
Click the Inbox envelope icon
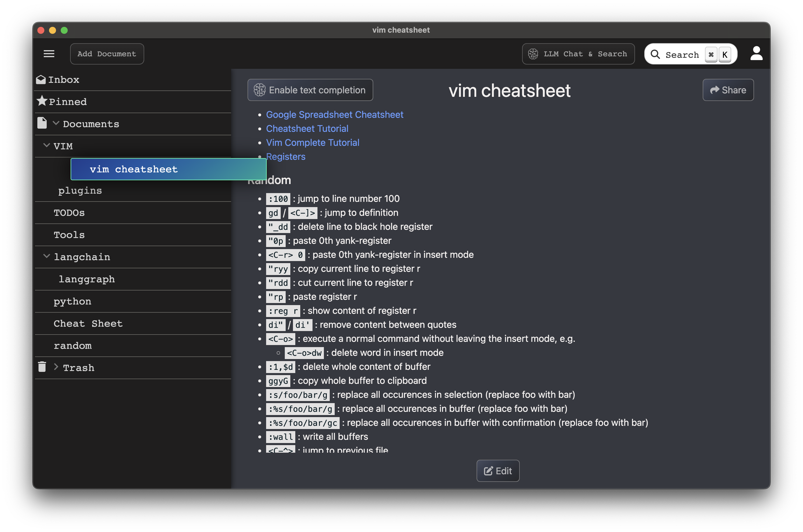tap(41, 79)
